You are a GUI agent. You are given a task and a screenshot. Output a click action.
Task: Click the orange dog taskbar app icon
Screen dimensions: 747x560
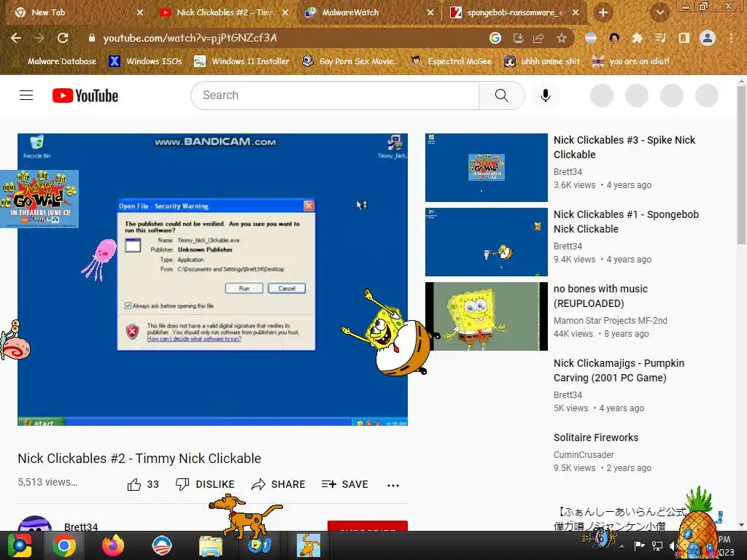click(x=309, y=545)
